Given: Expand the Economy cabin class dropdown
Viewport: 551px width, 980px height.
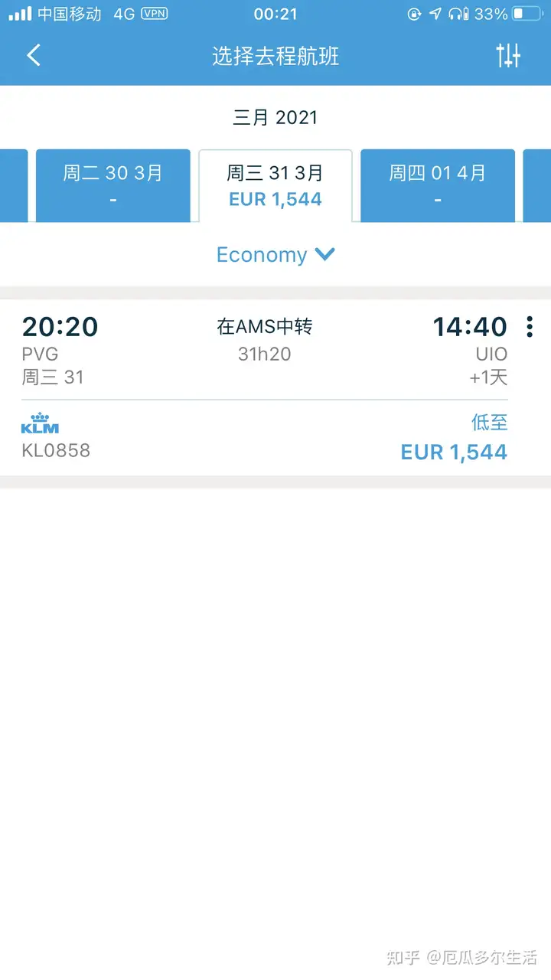Looking at the screenshot, I should point(275,255).
